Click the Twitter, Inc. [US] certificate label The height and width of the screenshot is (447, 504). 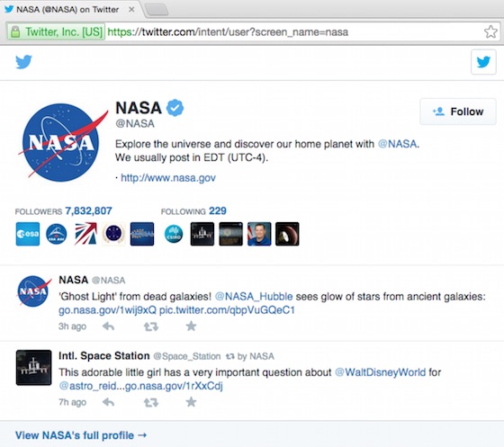point(64,31)
